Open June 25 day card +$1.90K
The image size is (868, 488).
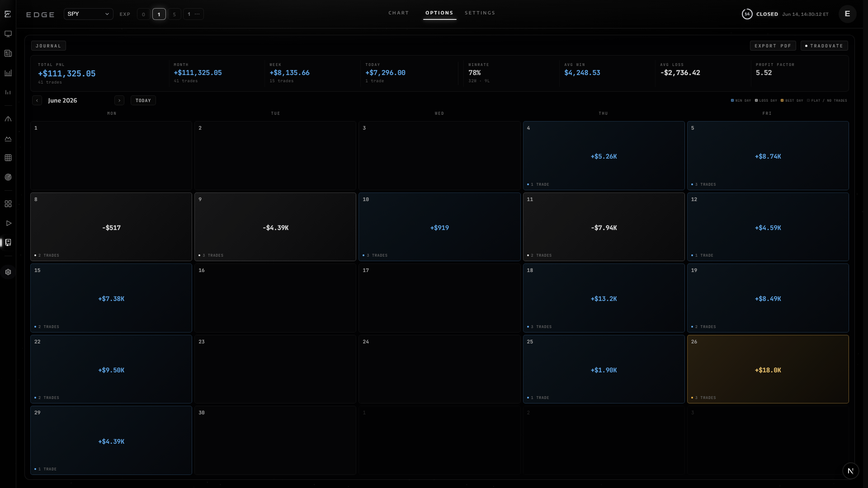click(x=604, y=369)
